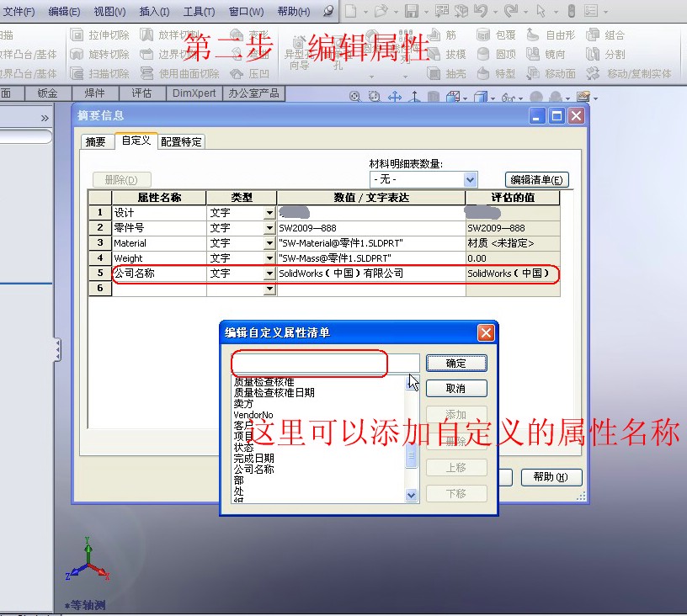The height and width of the screenshot is (616, 687).
Task: Open the 文件(F) menu
Action: [x=19, y=12]
